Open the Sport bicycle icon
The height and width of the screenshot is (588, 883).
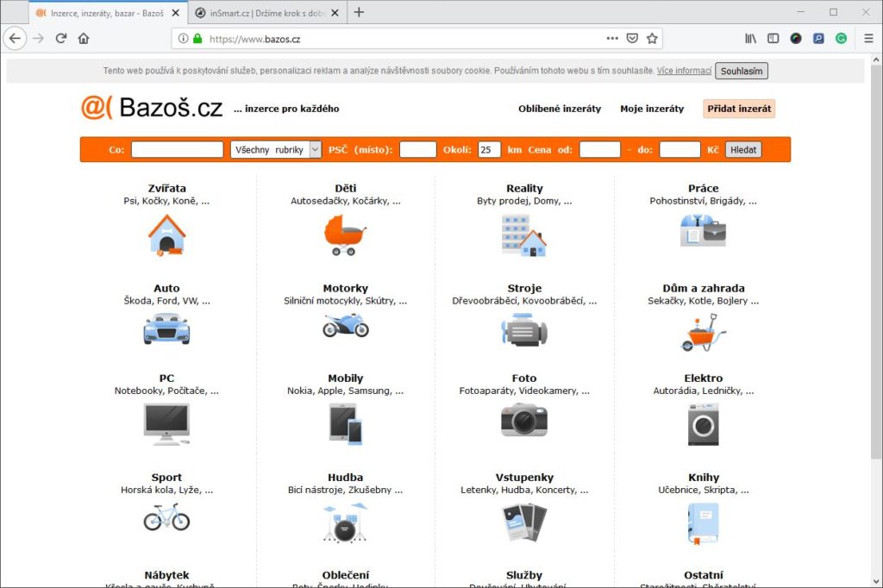coord(166,516)
